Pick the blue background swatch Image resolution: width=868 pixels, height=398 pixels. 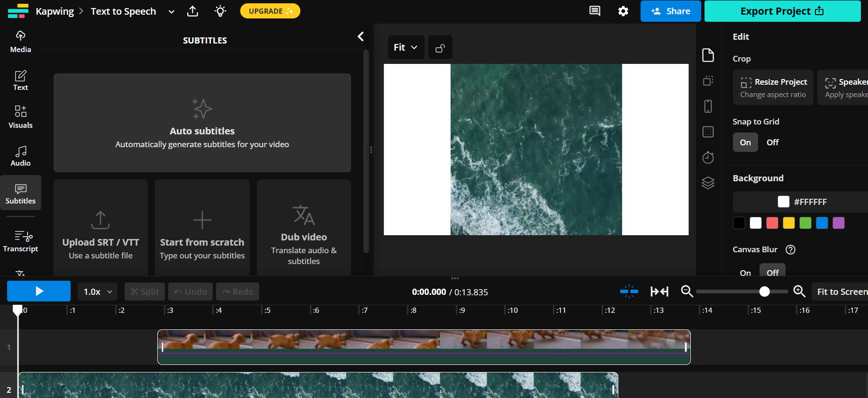[x=822, y=223]
